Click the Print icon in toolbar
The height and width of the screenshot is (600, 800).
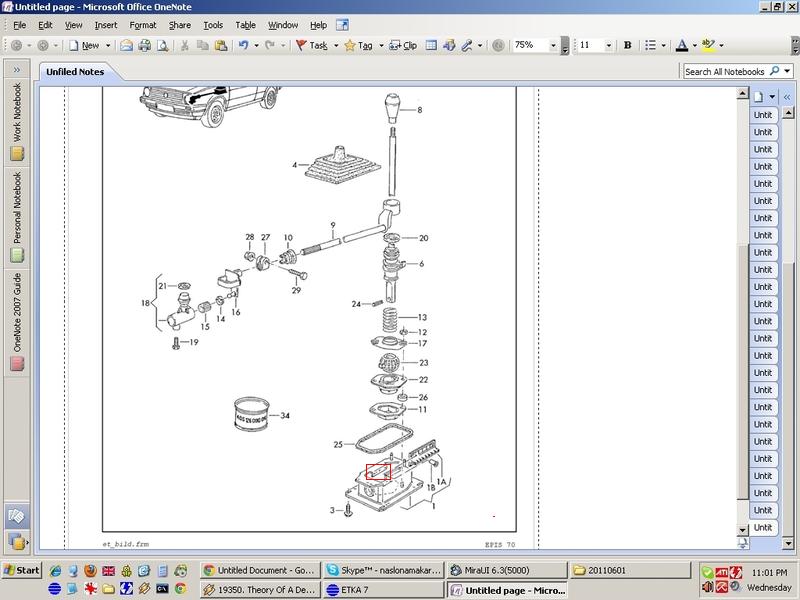[144, 45]
